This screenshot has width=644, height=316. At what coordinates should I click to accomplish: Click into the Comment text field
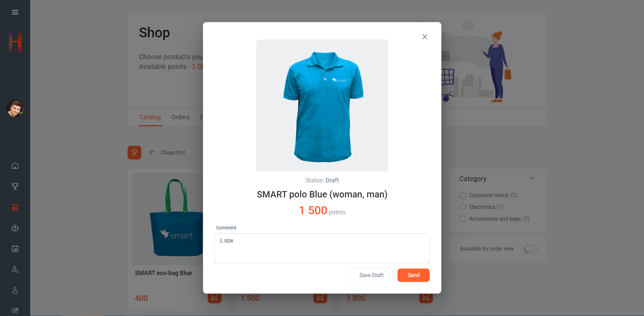[322, 249]
